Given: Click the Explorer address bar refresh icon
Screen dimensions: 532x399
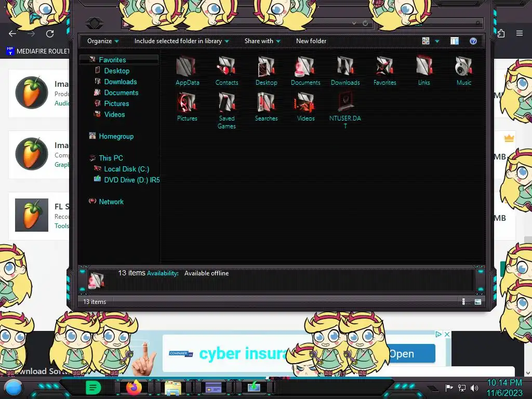Looking at the screenshot, I should [365, 23].
